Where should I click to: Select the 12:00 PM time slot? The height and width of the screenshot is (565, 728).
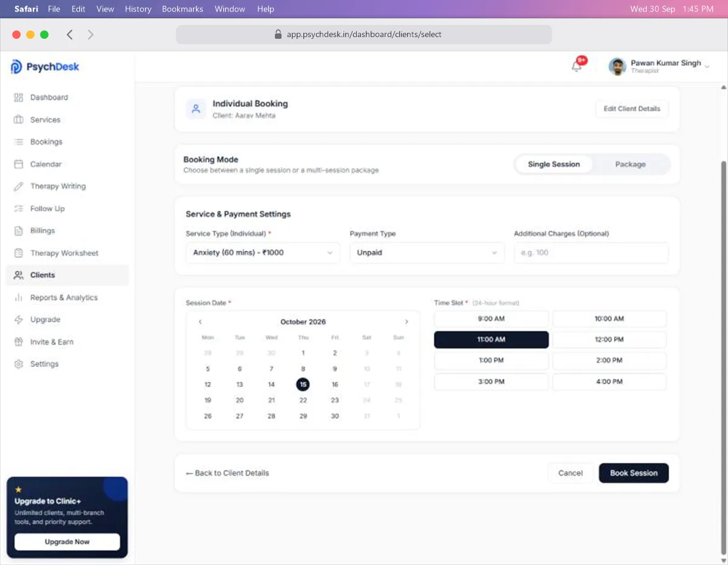tap(609, 339)
